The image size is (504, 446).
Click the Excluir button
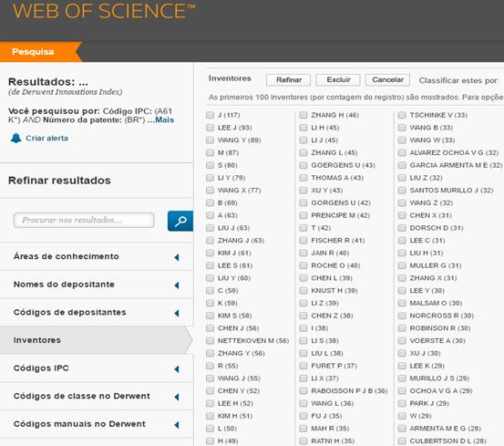pos(338,79)
